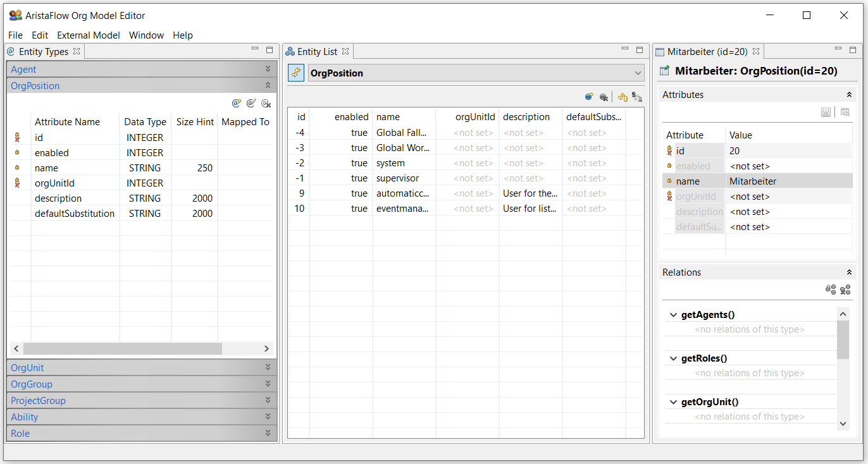
Task: Select the supervisor row in Entity List
Action: [x=397, y=178]
